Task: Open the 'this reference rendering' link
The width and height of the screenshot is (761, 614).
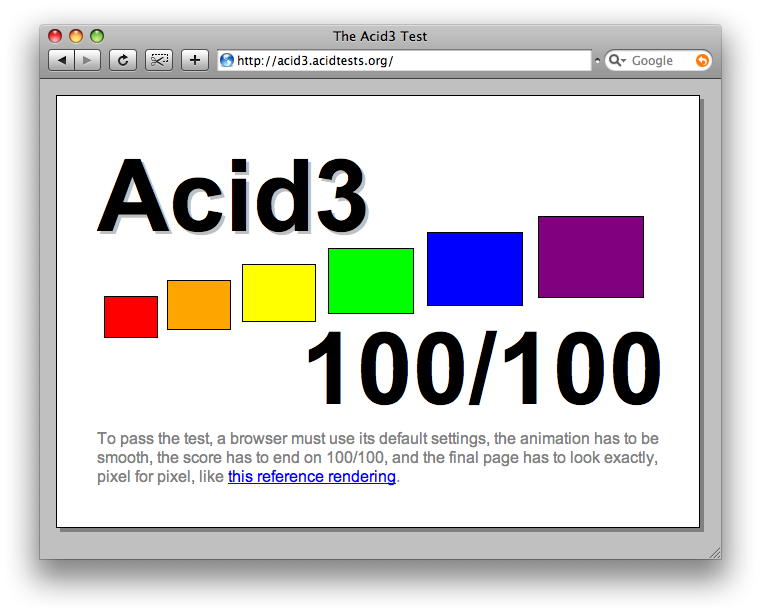Action: coord(312,477)
